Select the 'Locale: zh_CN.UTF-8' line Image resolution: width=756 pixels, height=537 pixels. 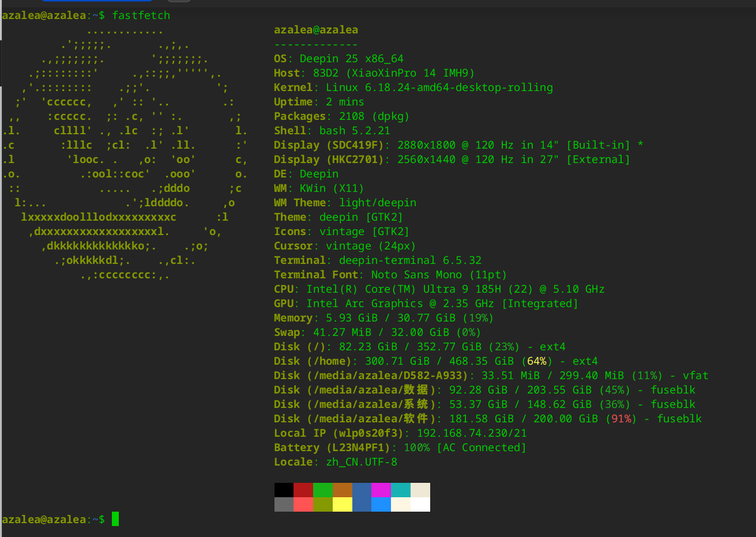336,462
